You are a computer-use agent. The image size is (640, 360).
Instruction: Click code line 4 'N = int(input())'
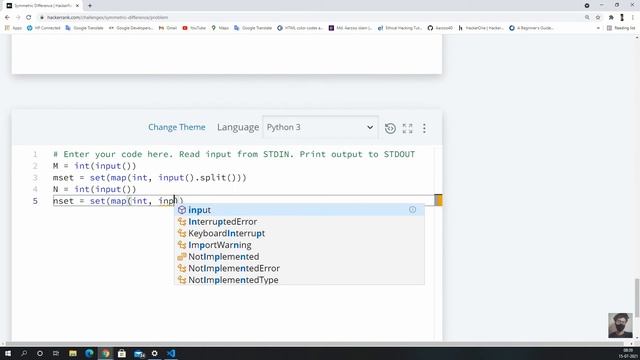pyautogui.click(x=94, y=189)
